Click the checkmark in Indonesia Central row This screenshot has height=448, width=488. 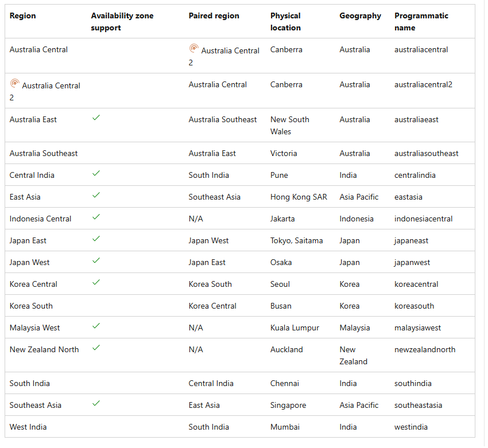pyautogui.click(x=96, y=217)
